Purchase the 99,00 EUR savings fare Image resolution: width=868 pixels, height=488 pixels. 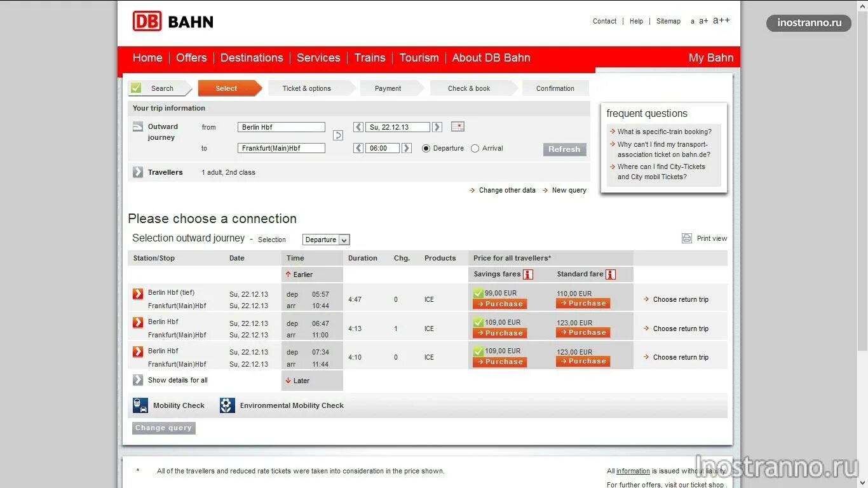tap(500, 304)
